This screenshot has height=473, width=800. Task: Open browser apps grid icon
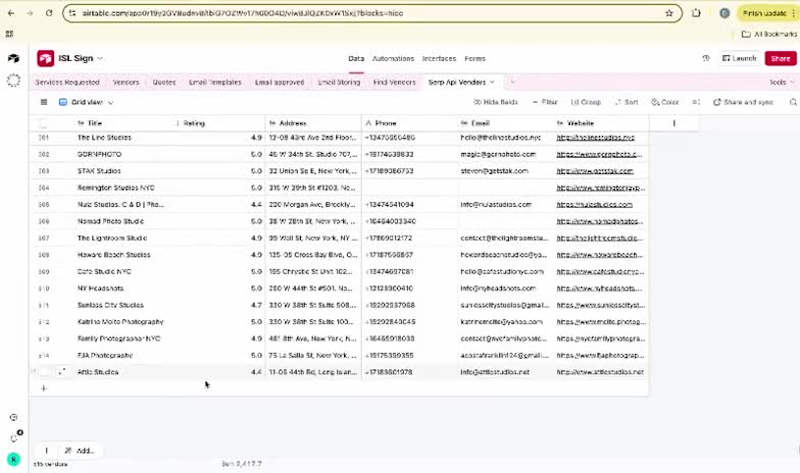9,34
